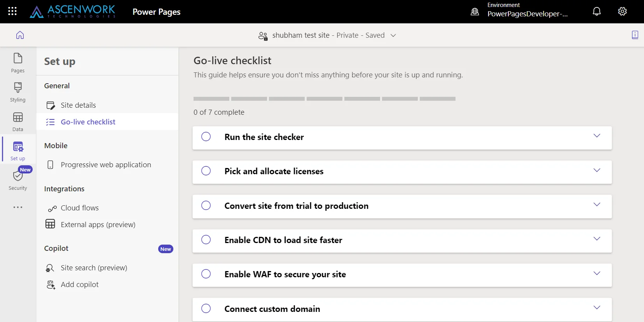The width and height of the screenshot is (644, 322).
Task: Click Enable CDN to load site faster
Action: tap(283, 240)
